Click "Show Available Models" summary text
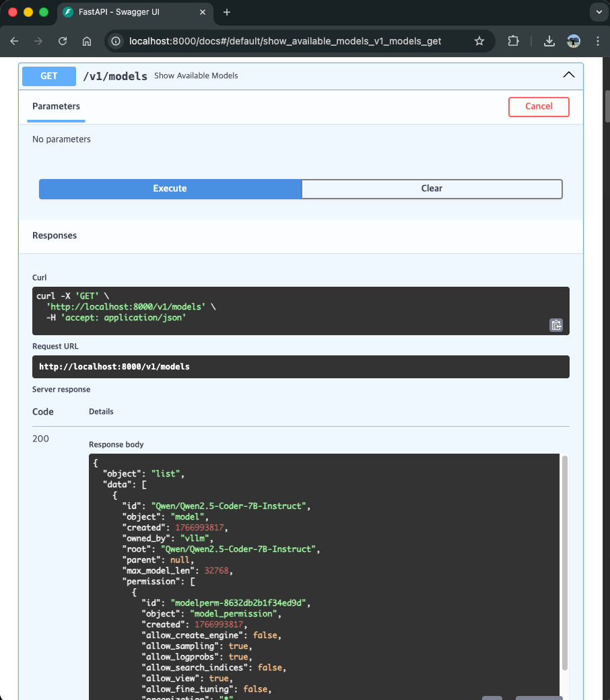The image size is (610, 700). point(196,76)
